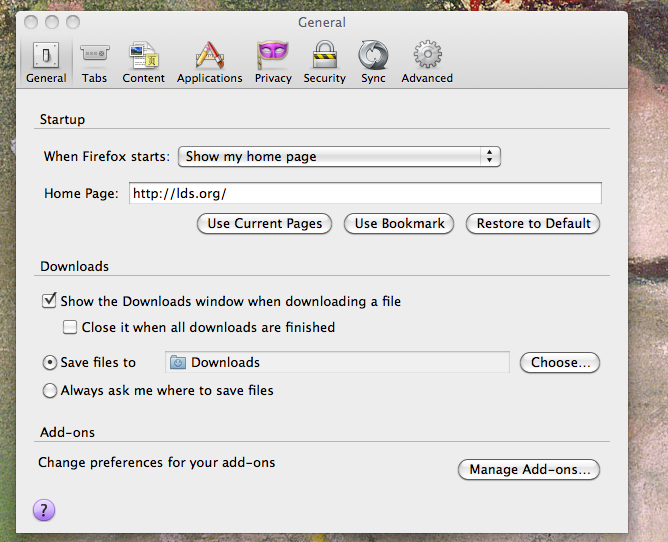Click the 'Change preferences for your add-ons' text
This screenshot has height=542, width=668.
pyautogui.click(x=157, y=462)
